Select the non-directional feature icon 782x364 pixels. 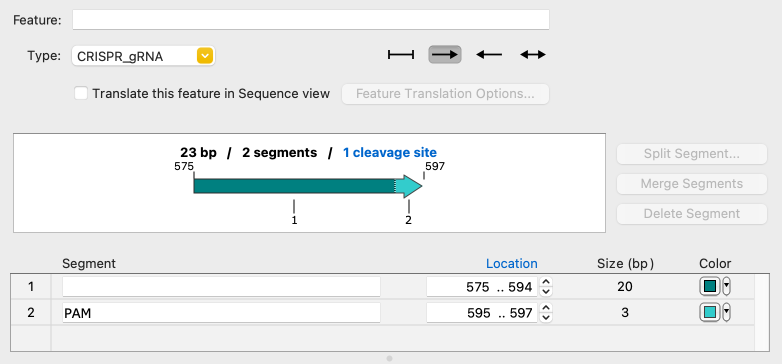401,55
